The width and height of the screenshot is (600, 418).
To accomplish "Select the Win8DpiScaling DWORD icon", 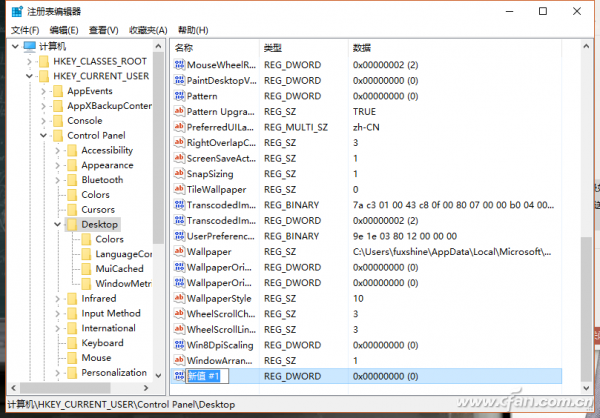I will pyautogui.click(x=179, y=345).
